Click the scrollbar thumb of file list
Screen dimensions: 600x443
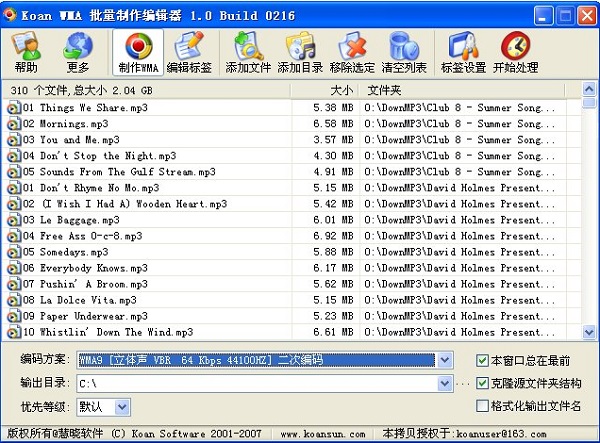[x=589, y=103]
